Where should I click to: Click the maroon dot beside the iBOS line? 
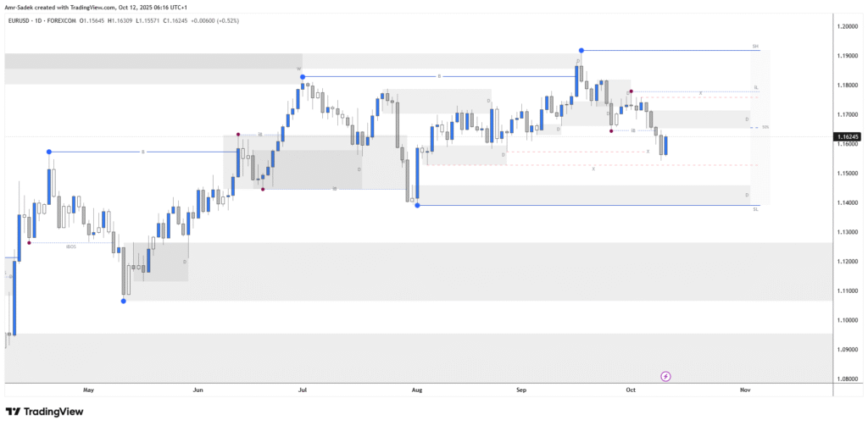point(30,243)
